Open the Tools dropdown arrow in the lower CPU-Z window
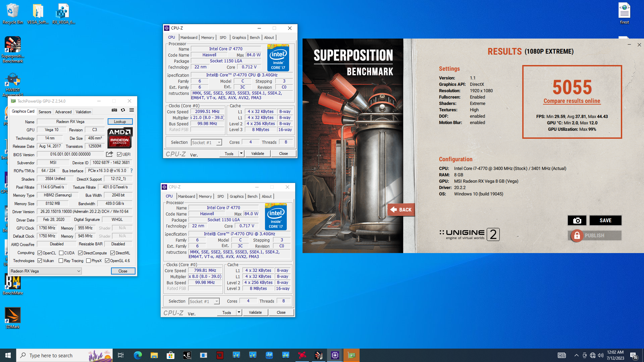The width and height of the screenshot is (644, 362). point(239,312)
